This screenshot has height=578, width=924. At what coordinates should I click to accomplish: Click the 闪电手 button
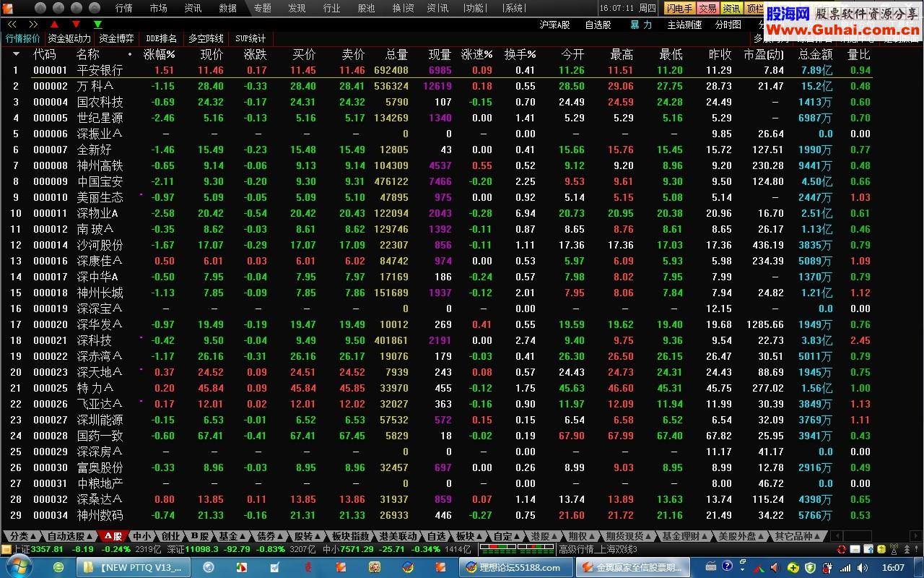(679, 8)
